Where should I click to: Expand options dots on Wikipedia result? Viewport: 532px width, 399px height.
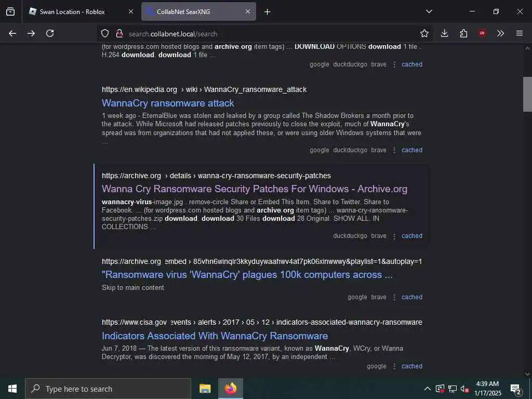394,150
